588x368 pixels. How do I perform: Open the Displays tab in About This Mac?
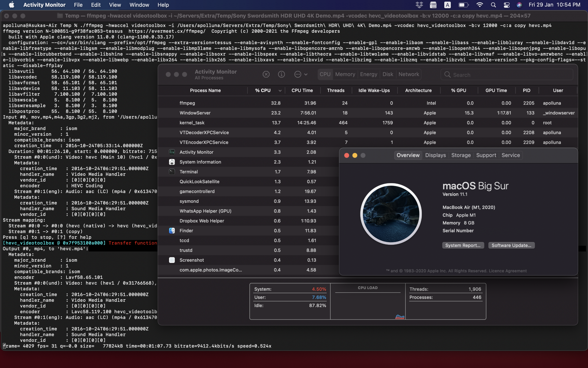pos(435,155)
